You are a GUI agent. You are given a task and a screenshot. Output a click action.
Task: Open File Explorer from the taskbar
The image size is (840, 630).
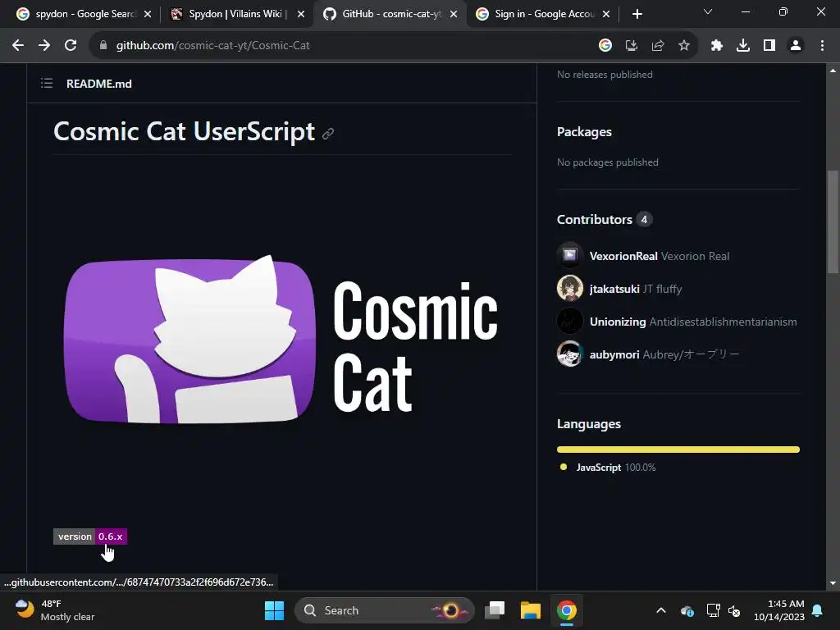pyautogui.click(x=531, y=610)
